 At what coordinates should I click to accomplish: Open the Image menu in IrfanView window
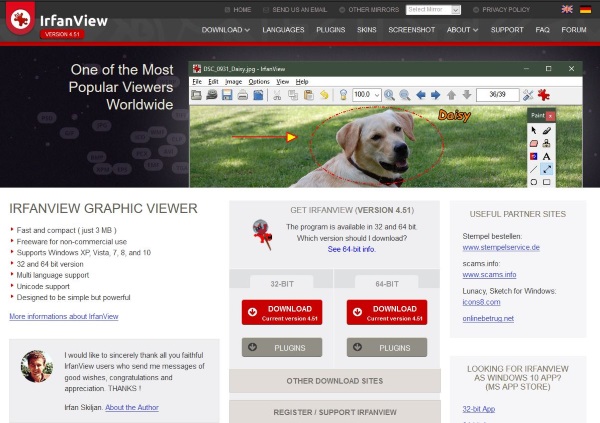233,82
